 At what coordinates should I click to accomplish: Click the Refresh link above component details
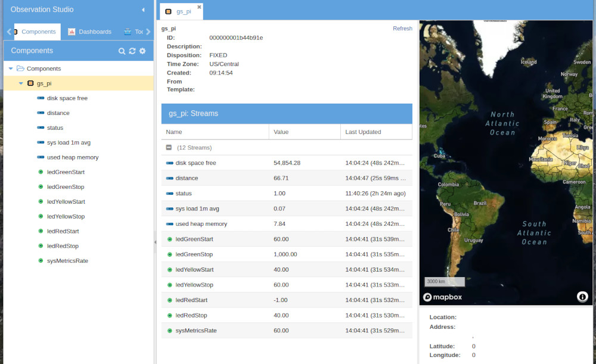[x=402, y=28]
